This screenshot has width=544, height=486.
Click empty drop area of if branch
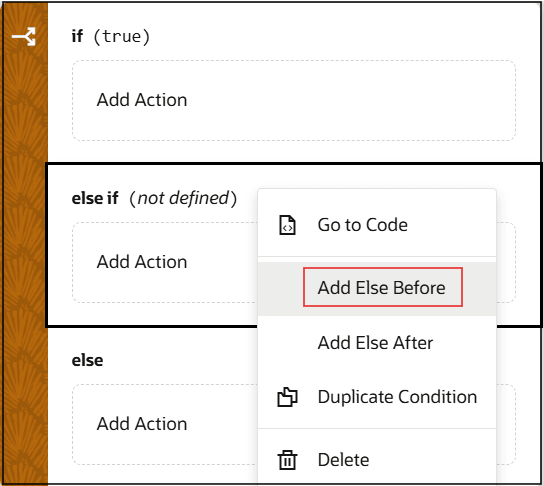pyautogui.click(x=347, y=101)
